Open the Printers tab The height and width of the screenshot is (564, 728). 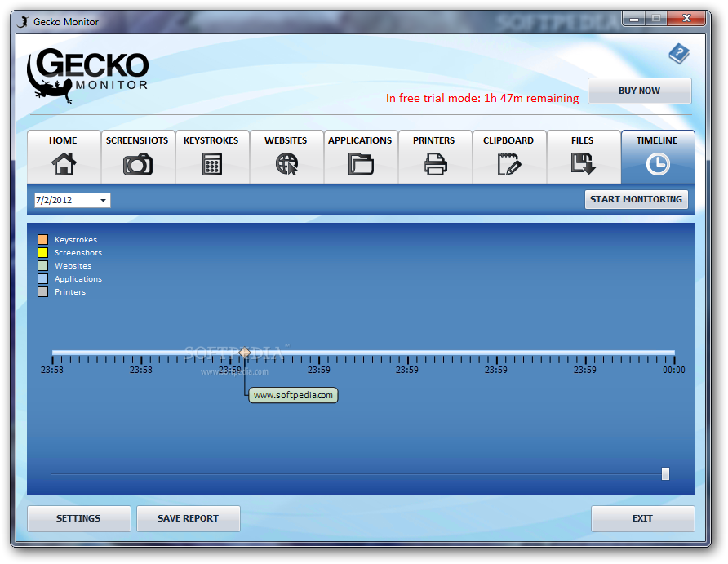(x=434, y=157)
